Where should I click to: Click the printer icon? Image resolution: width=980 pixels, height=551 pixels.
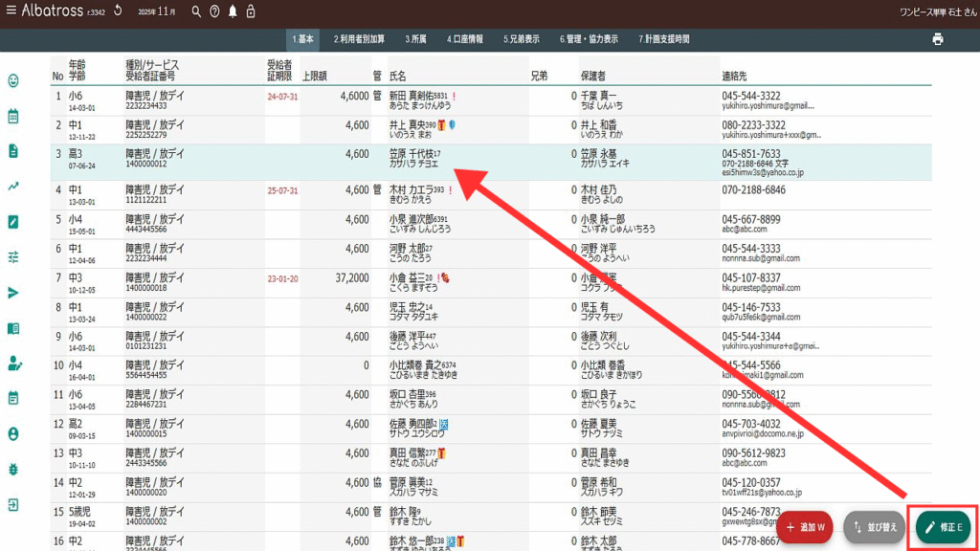[x=938, y=39]
